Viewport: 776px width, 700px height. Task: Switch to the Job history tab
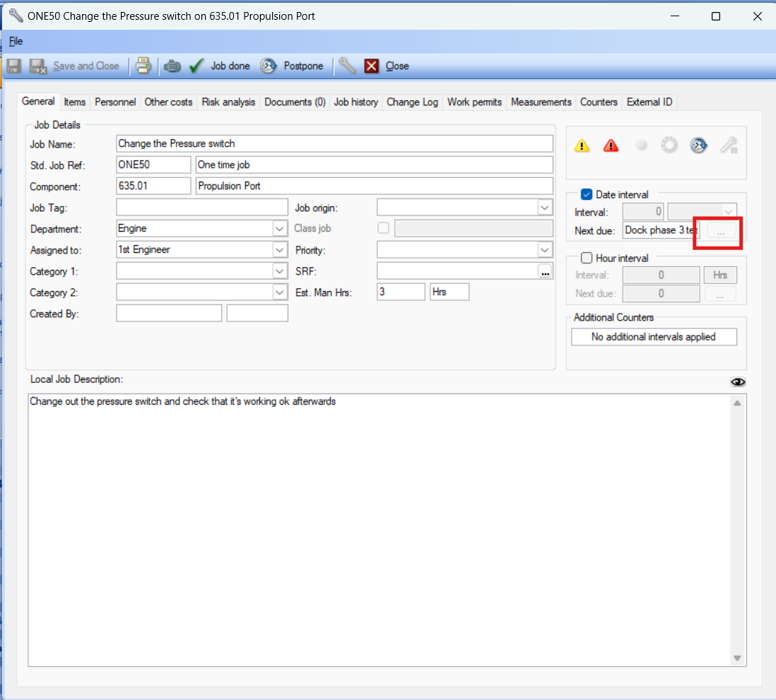tap(355, 102)
